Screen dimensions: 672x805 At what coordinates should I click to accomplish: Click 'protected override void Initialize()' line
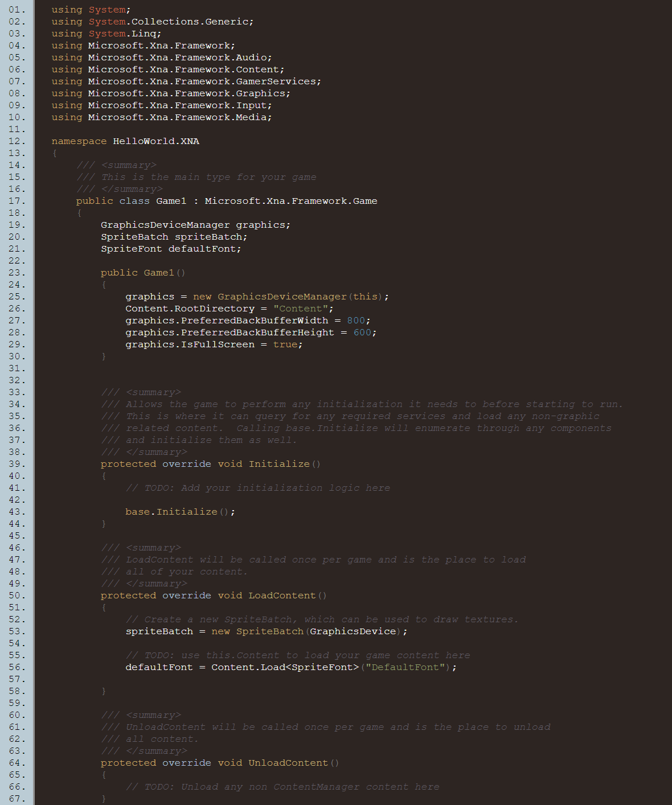click(211, 464)
